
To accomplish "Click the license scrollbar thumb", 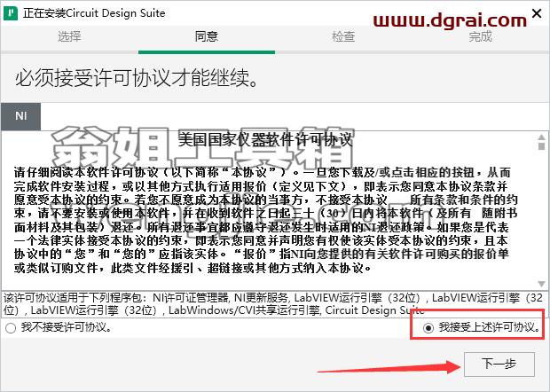I will click(x=541, y=145).
